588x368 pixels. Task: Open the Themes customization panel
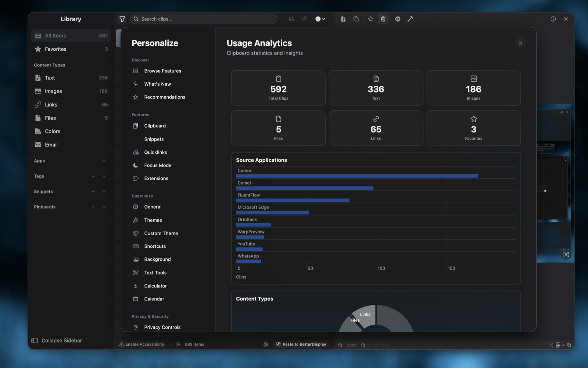coord(153,220)
